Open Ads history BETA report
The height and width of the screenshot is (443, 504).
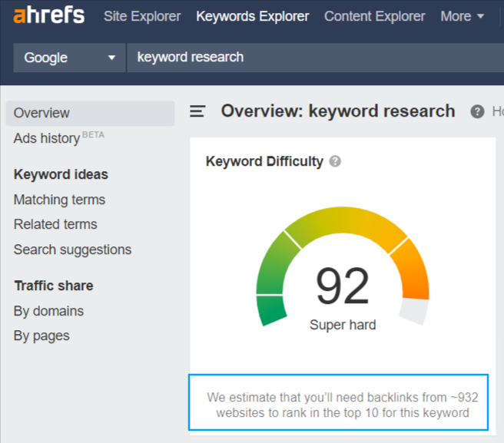coord(59,138)
